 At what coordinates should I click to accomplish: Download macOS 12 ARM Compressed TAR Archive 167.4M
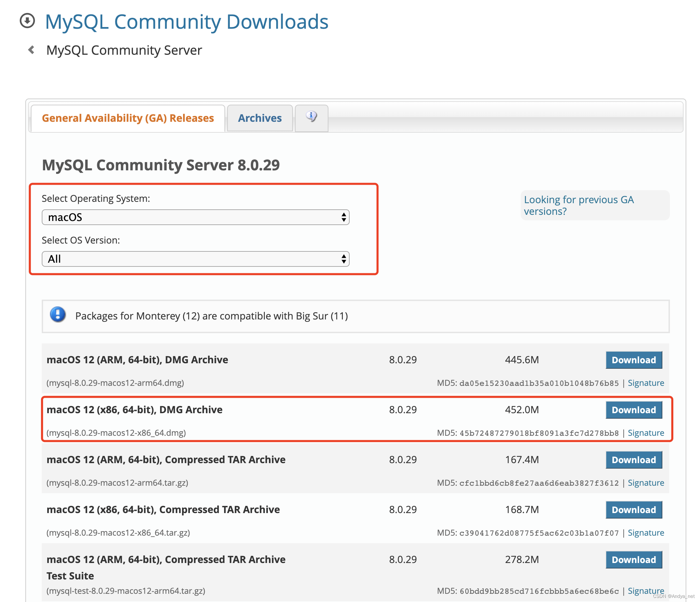pos(634,460)
